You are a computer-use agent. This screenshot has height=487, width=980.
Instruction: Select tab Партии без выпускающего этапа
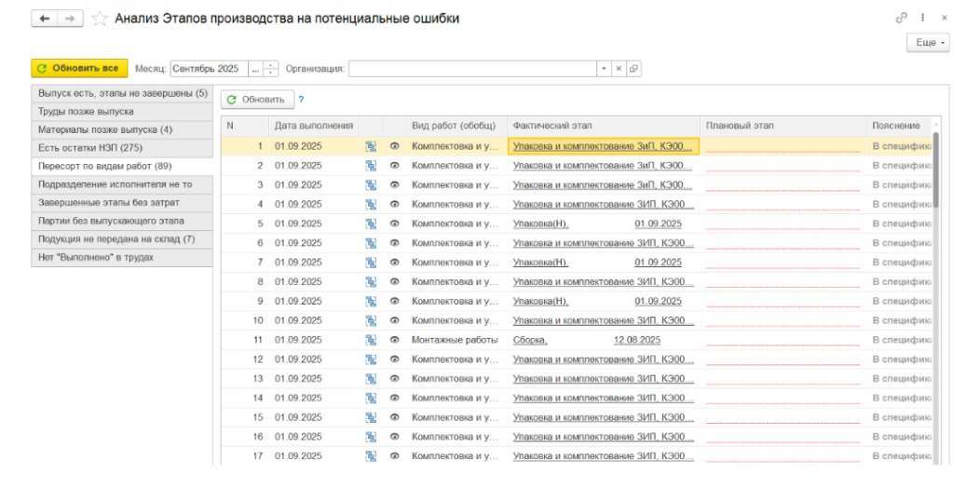122,221
